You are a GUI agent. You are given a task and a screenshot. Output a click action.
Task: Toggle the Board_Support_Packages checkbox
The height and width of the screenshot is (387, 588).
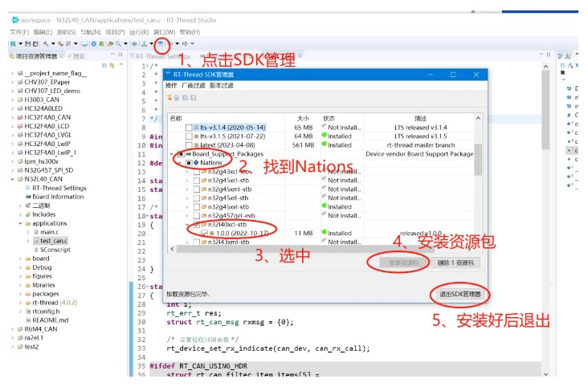click(x=181, y=154)
